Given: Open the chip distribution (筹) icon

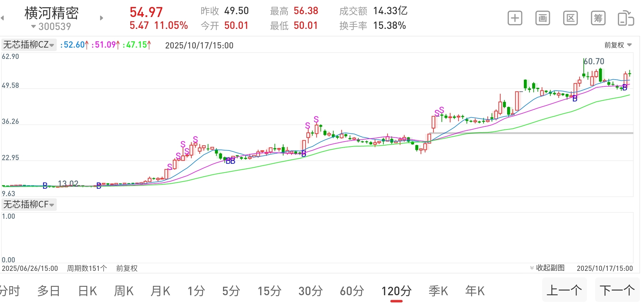Looking at the screenshot, I should click(598, 18).
